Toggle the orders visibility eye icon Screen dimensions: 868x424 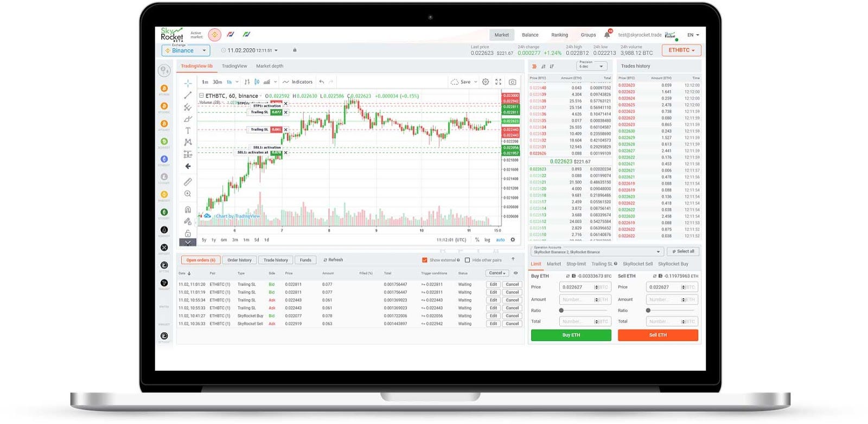coord(515,273)
